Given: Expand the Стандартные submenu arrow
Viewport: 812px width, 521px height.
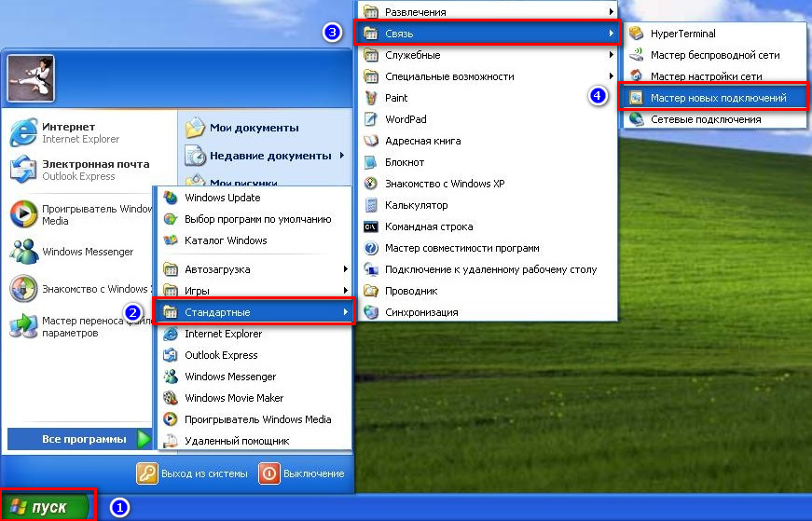Looking at the screenshot, I should click(x=345, y=312).
